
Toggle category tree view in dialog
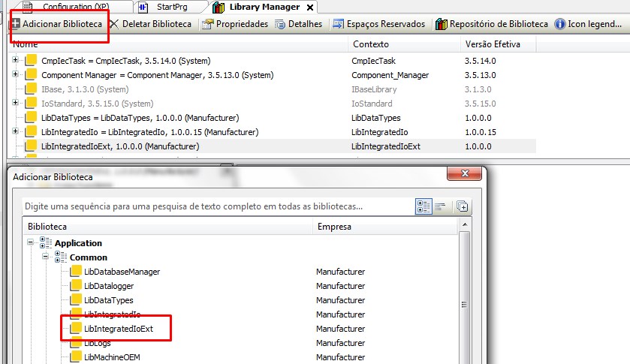coord(424,206)
